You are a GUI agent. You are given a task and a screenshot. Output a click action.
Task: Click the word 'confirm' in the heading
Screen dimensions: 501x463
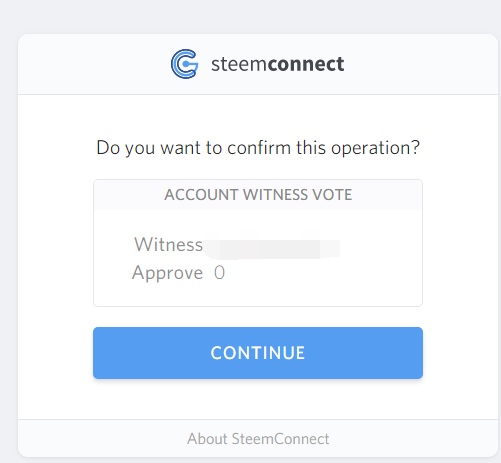259,148
